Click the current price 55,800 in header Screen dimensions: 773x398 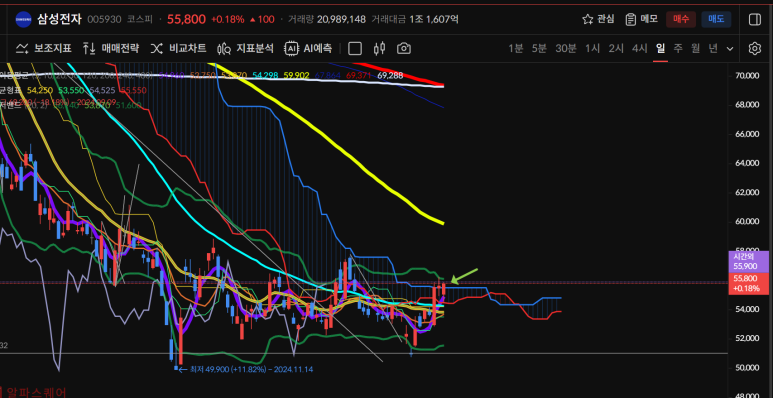pyautogui.click(x=186, y=19)
